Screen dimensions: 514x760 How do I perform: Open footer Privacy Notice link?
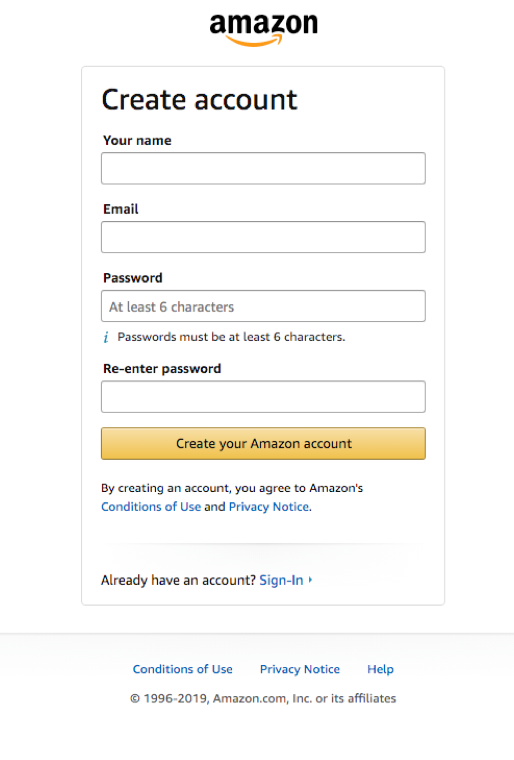(300, 669)
